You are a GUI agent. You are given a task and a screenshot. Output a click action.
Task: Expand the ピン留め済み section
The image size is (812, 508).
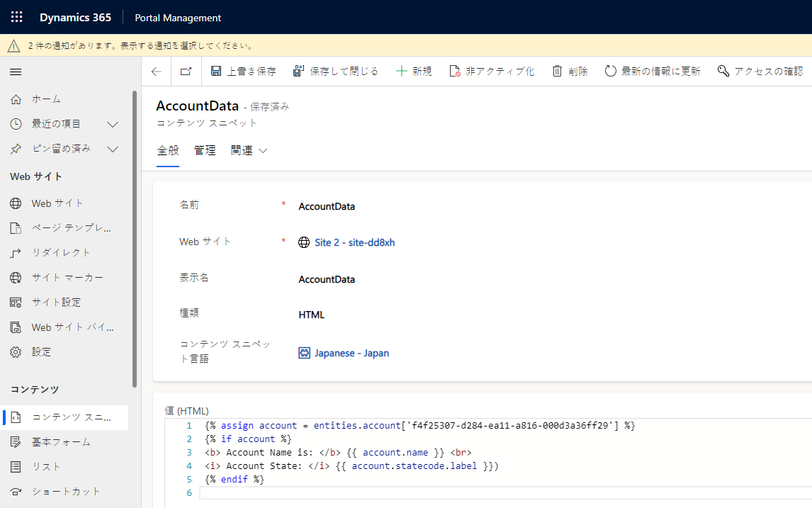(x=112, y=149)
